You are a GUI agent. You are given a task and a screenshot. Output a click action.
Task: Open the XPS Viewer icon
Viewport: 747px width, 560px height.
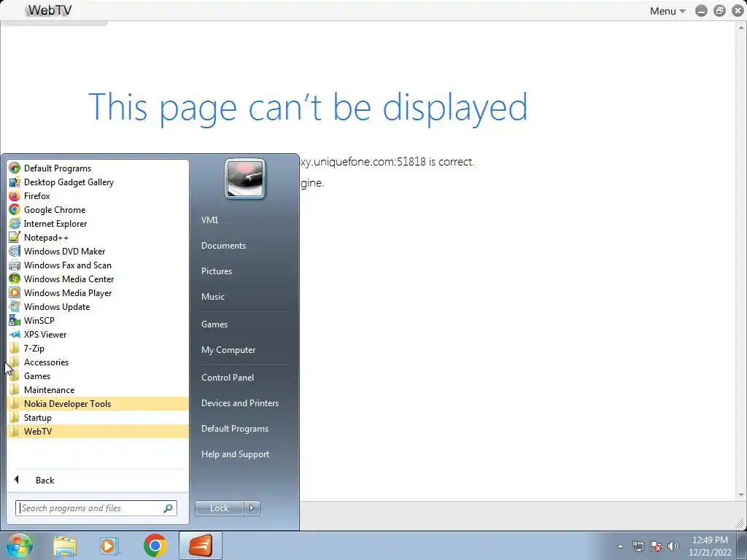tap(15, 334)
